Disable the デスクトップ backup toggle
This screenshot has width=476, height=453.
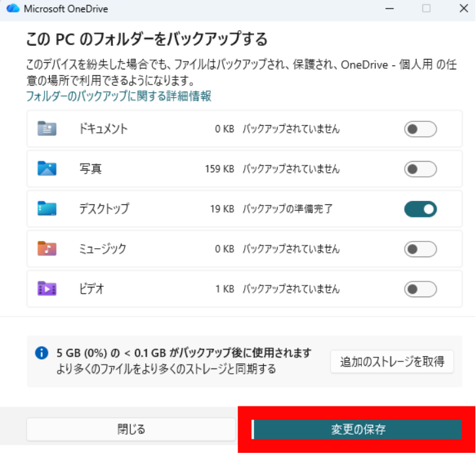(x=420, y=209)
